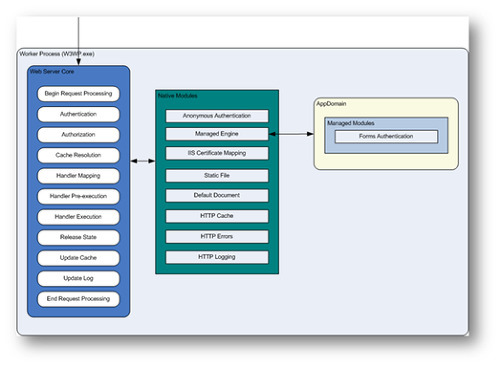500x367 pixels.
Task: Select the Update Log box
Action: coord(78,278)
